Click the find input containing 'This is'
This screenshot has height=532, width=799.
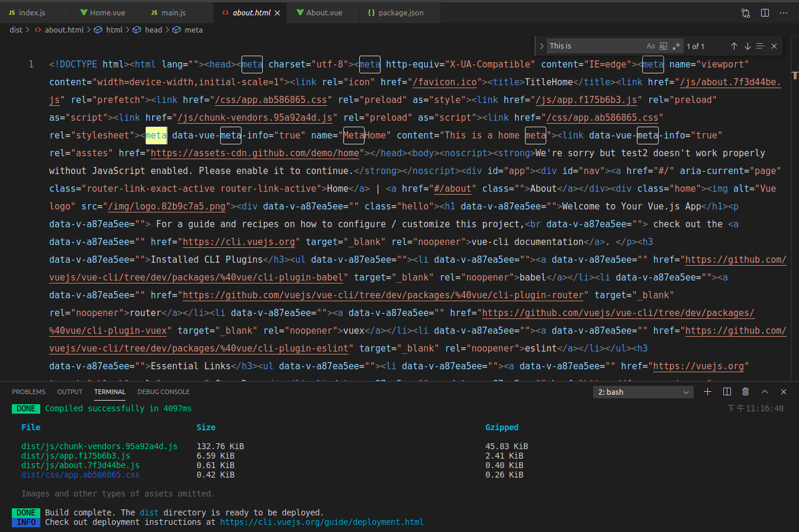[596, 46]
